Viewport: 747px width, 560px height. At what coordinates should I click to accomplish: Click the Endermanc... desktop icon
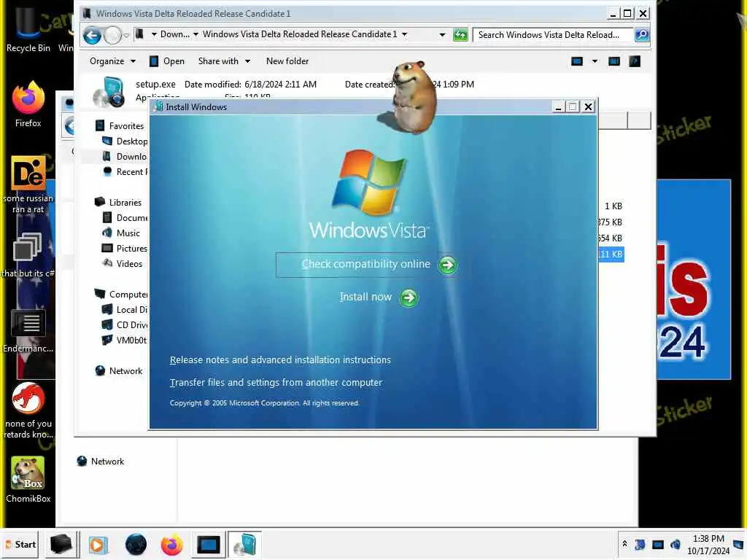tap(28, 332)
